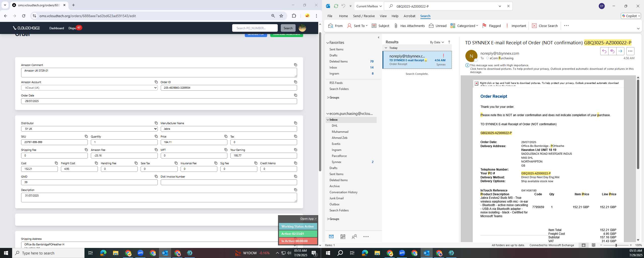Screen dimensions: 644x258
Task: Open more actions for the email message
Action: 630,51
